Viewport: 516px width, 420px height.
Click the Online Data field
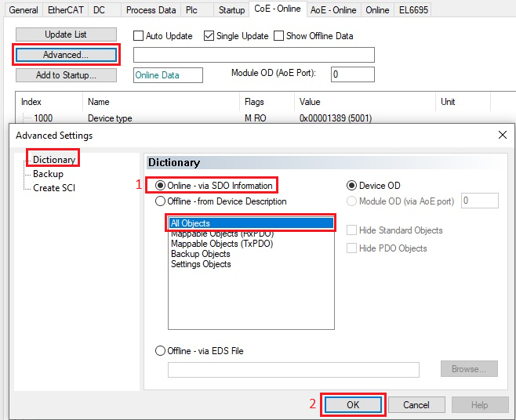[168, 75]
